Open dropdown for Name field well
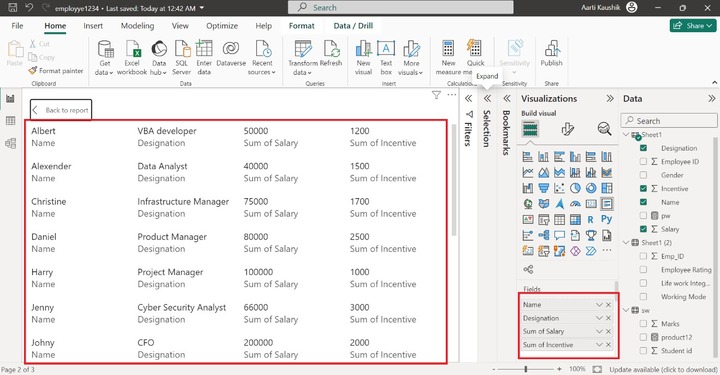This screenshot has height=375, width=720. click(x=599, y=305)
